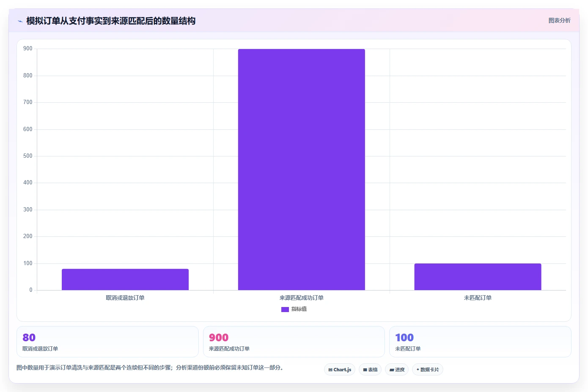
Task: Select the 80 value in the stat card
Action: [x=29, y=337]
